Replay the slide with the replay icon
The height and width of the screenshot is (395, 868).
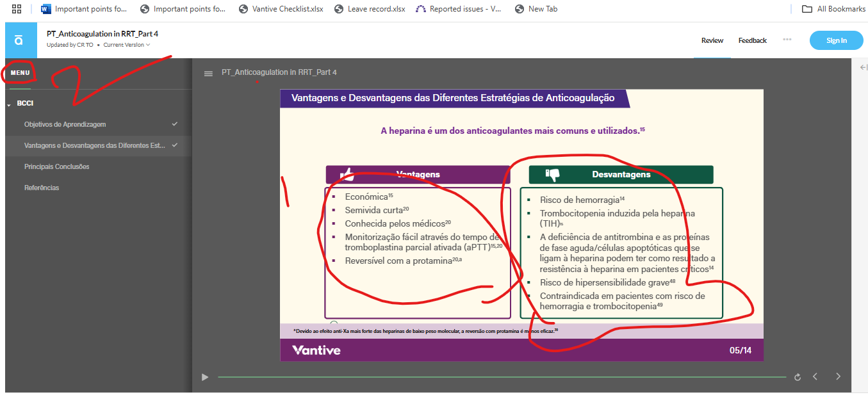(798, 377)
